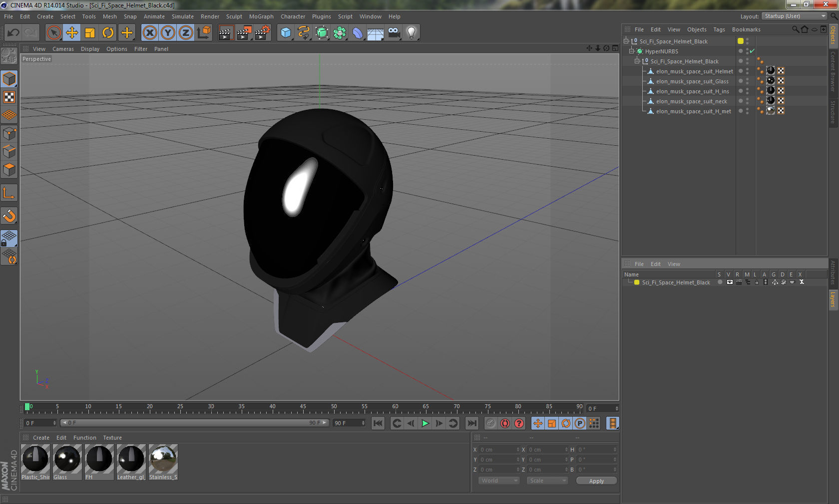This screenshot has width=839, height=504.
Task: Select the Move tool
Action: click(72, 33)
